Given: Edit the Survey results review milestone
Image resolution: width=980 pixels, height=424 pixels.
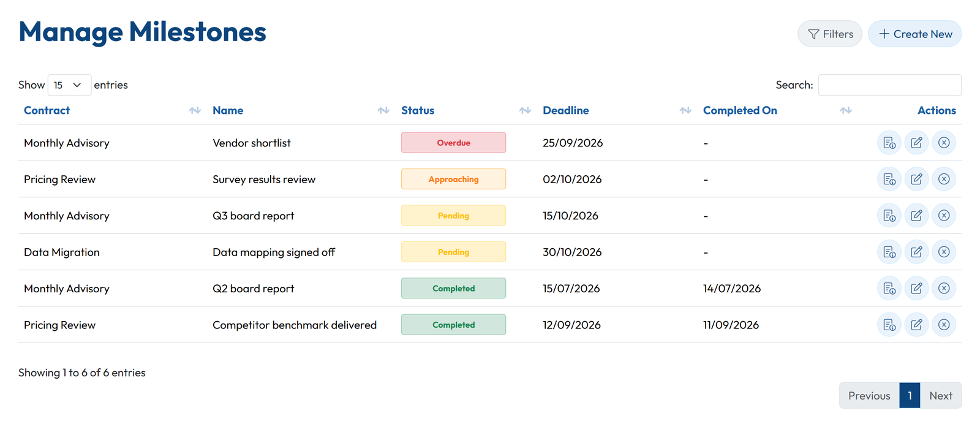Looking at the screenshot, I should click(x=916, y=179).
